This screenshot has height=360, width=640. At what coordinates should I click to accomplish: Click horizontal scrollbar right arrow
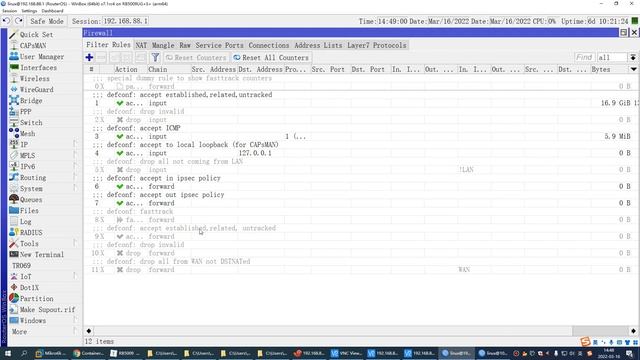coord(633,331)
